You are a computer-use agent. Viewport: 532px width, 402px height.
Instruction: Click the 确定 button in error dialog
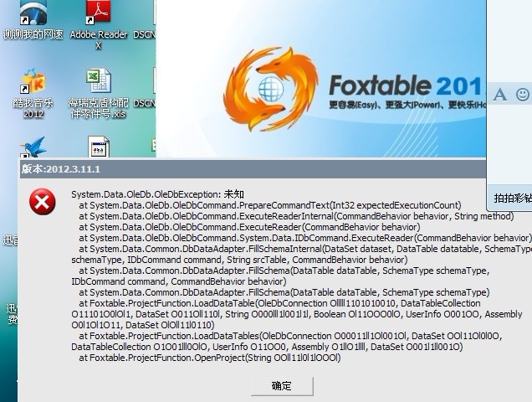[282, 386]
